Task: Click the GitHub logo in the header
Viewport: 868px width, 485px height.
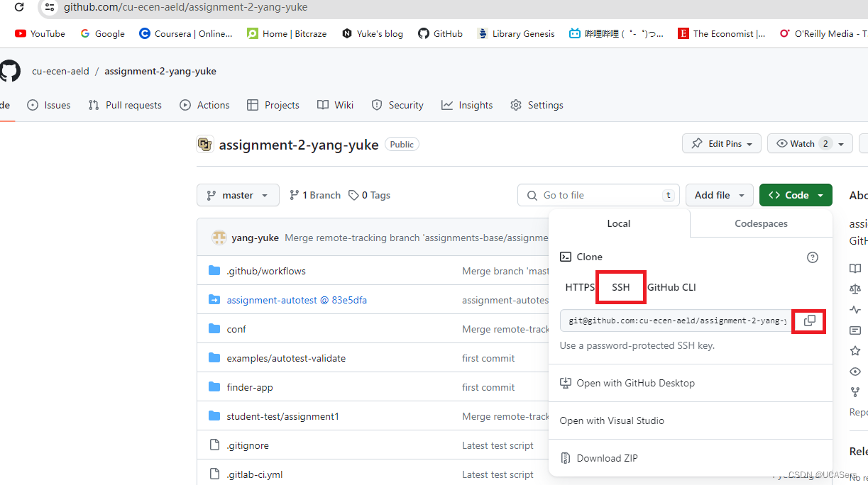Action: (10, 71)
